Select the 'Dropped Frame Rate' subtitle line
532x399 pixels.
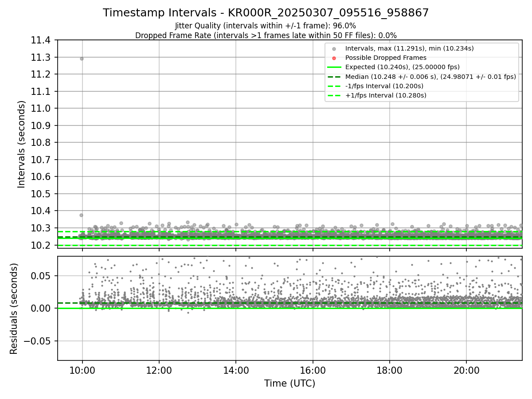[266, 35]
